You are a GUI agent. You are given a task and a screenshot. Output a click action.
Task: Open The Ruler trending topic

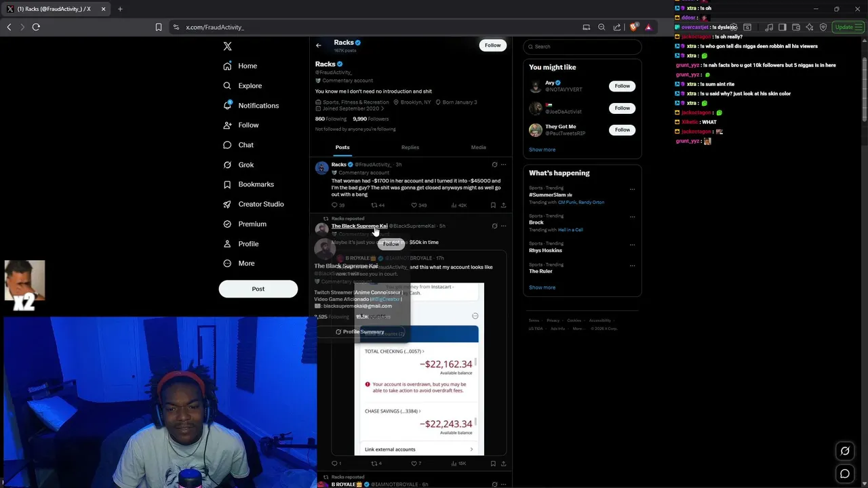[x=540, y=271]
